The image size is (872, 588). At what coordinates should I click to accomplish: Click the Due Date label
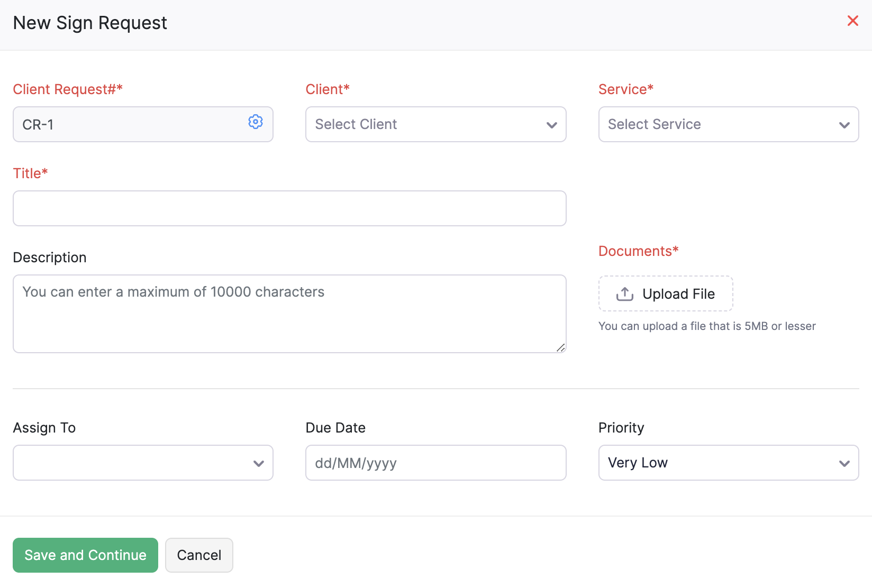pyautogui.click(x=335, y=428)
